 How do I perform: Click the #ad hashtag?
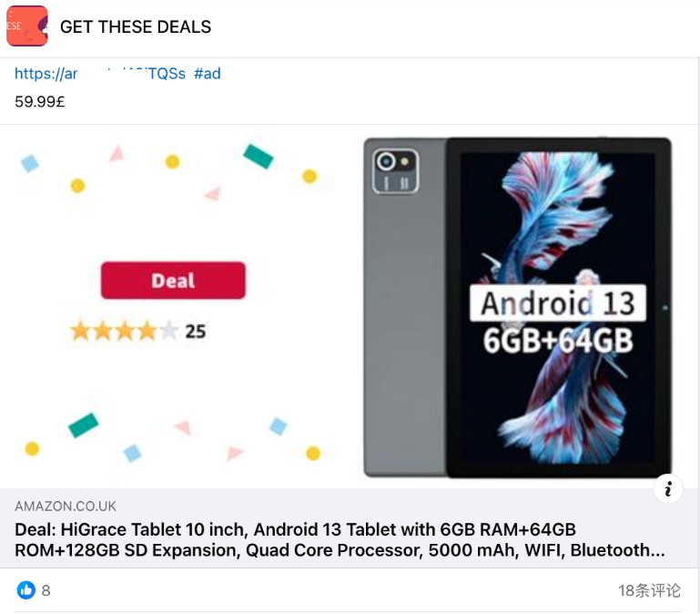pyautogui.click(x=208, y=73)
